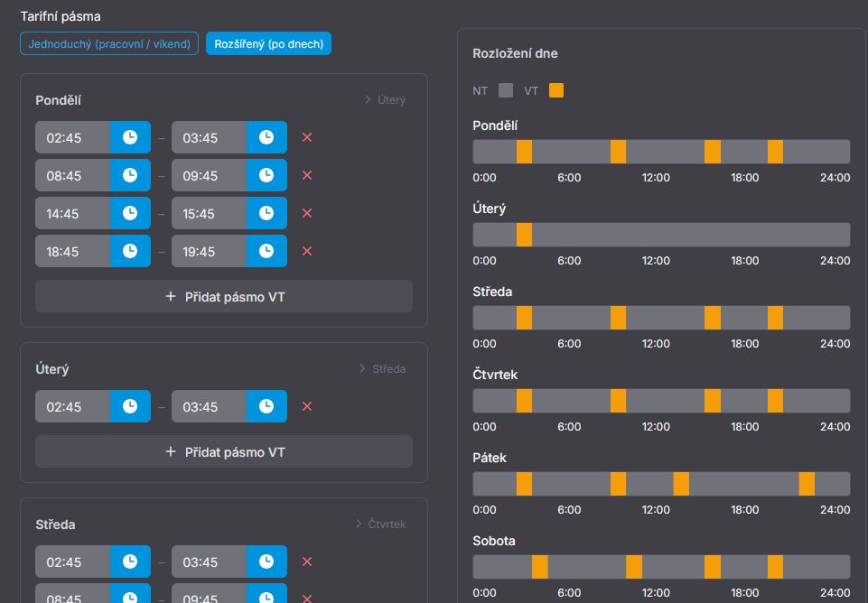Open time picker for Monday 19:45 end
Viewport: 868px width, 603px height.
click(x=266, y=252)
